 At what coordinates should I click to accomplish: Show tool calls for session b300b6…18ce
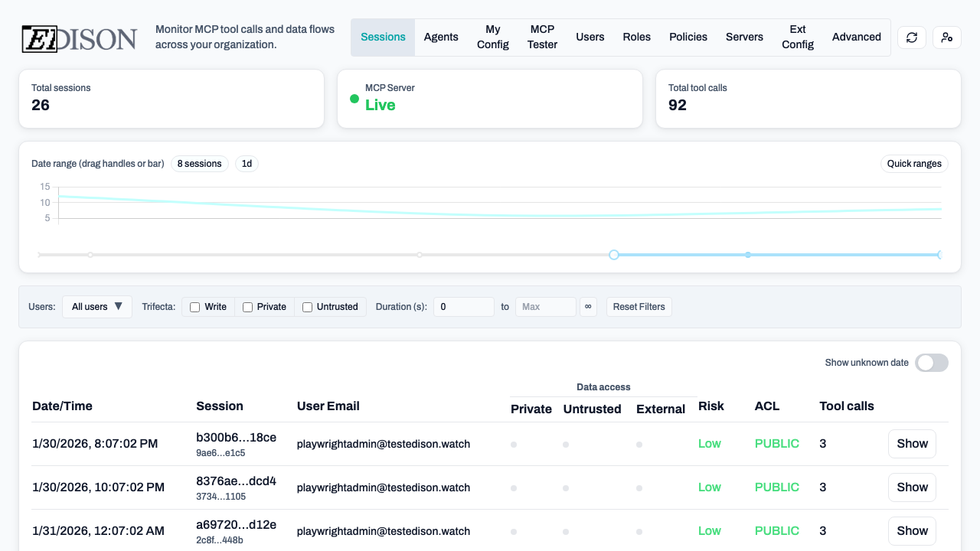click(x=912, y=444)
